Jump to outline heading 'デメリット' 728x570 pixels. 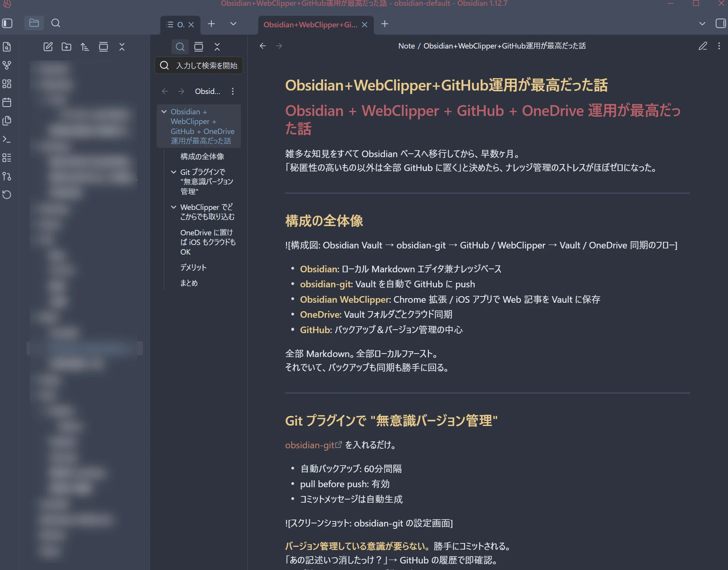[x=193, y=267]
